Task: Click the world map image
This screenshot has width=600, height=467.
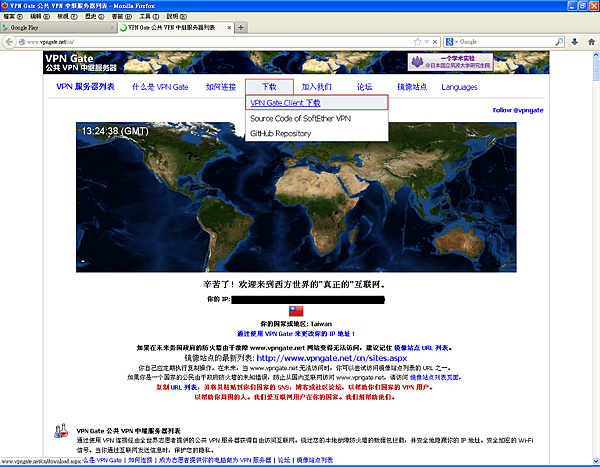Action: coord(296,197)
